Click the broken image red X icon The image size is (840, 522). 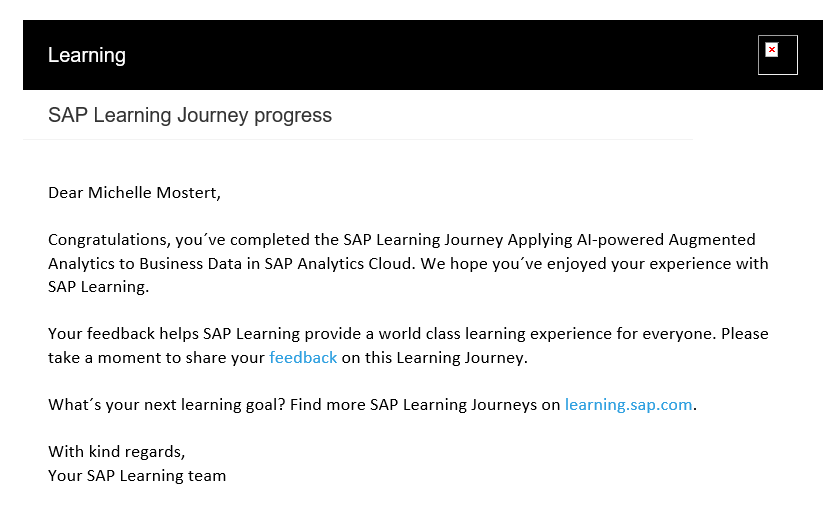[x=771, y=50]
